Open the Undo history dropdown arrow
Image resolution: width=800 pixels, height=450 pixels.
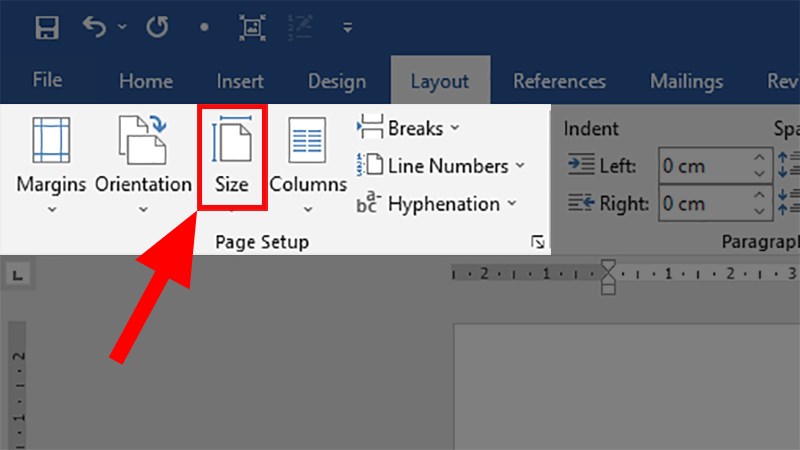[x=122, y=27]
